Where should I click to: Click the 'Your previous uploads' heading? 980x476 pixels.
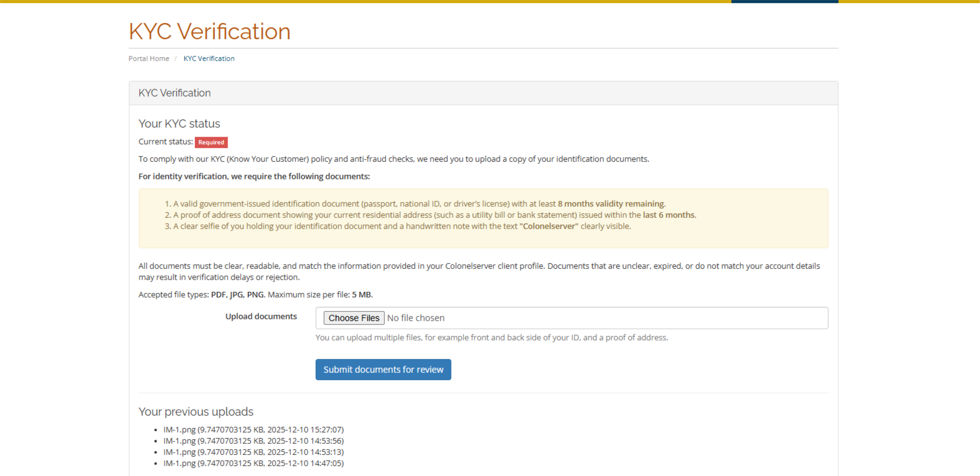click(196, 412)
